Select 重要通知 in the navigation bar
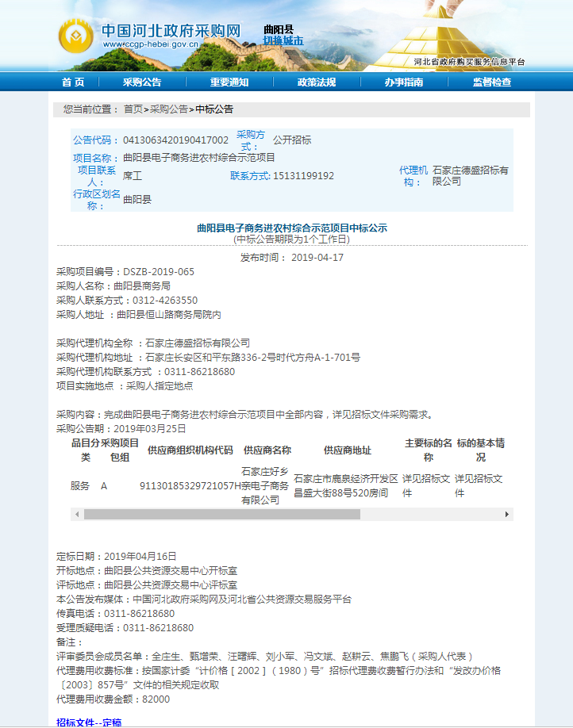This screenshot has width=573, height=728. tap(229, 82)
